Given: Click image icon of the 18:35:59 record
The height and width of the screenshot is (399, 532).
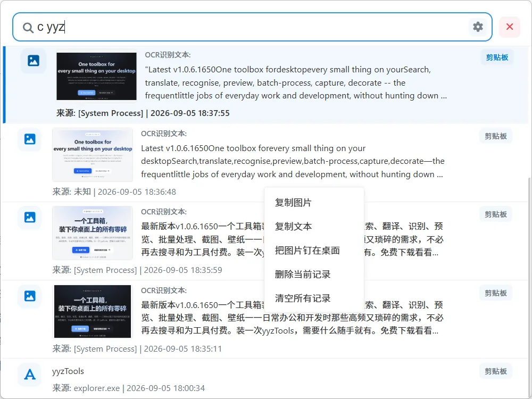Looking at the screenshot, I should pyautogui.click(x=30, y=217).
